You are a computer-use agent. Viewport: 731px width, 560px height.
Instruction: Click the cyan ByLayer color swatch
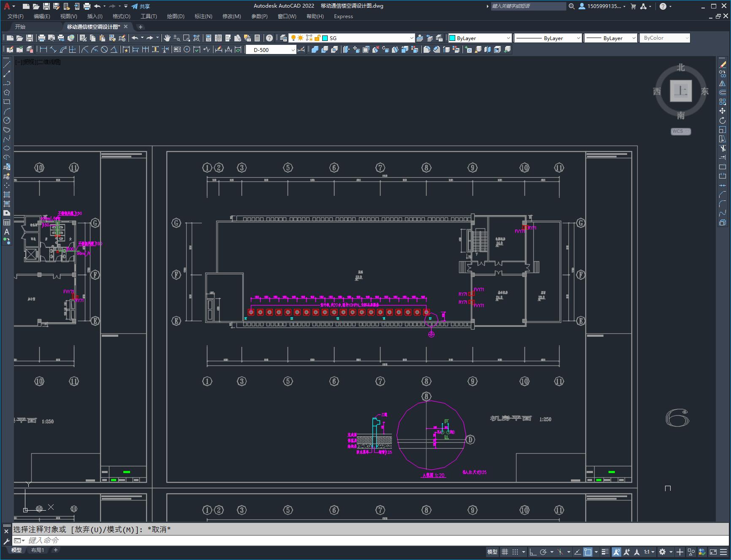pyautogui.click(x=452, y=38)
